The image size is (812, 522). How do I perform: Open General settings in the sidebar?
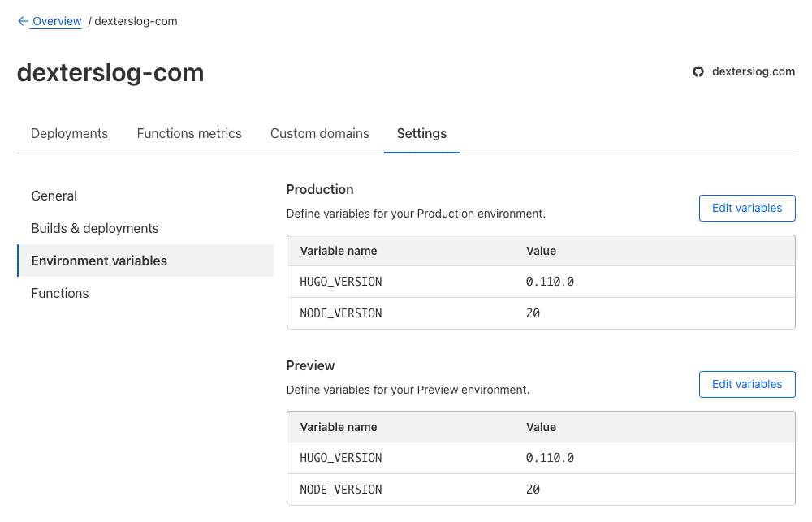click(54, 196)
